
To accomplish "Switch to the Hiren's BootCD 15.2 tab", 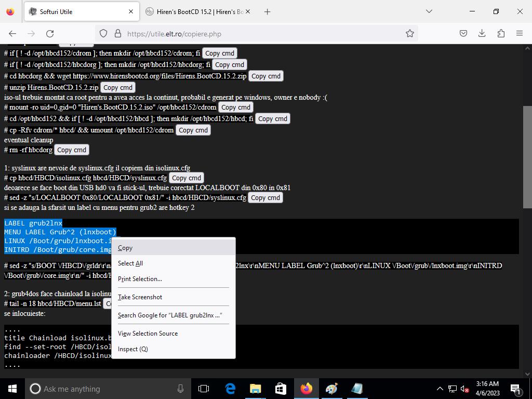I will click(197, 11).
